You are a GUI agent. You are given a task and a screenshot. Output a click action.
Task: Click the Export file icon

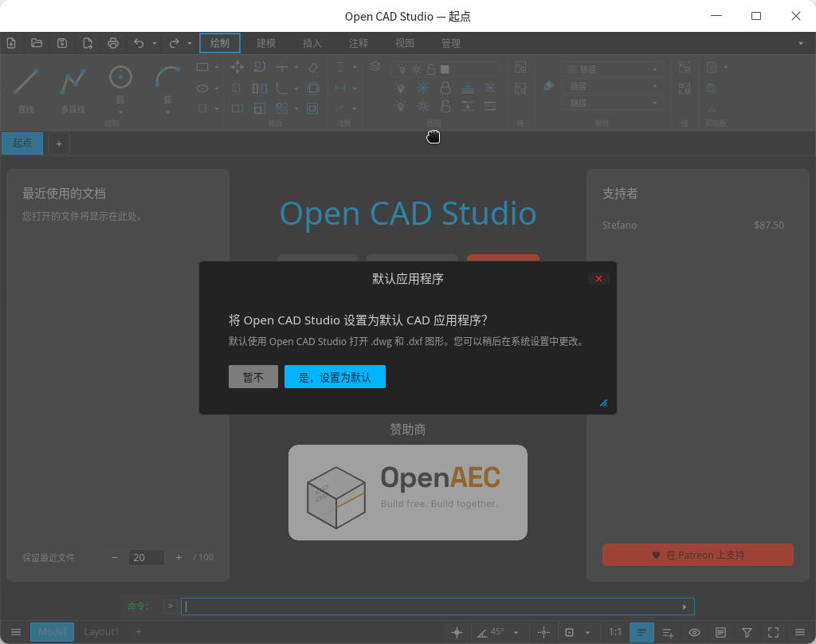pos(88,43)
